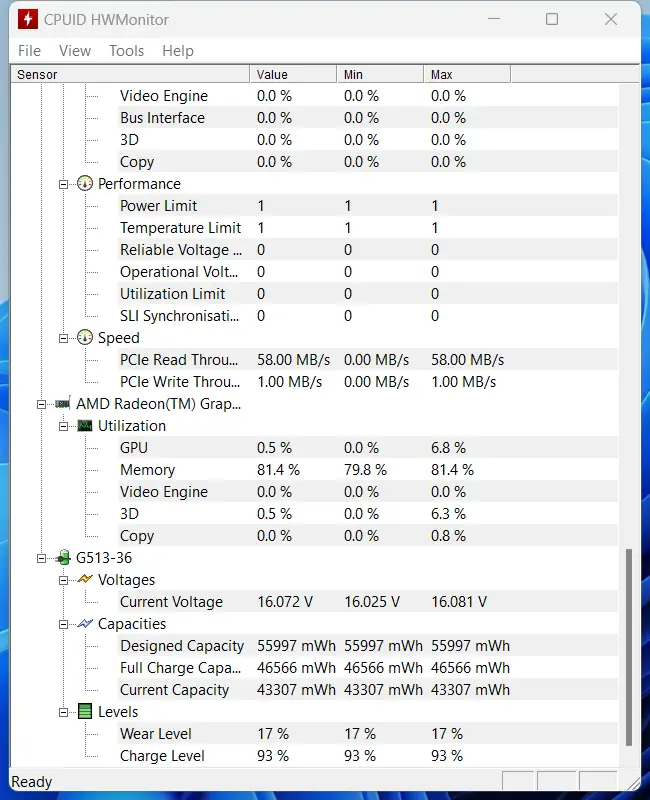Click the HWMonitor lightning bolt app icon
Viewport: 650px width, 800px height.
tap(29, 20)
